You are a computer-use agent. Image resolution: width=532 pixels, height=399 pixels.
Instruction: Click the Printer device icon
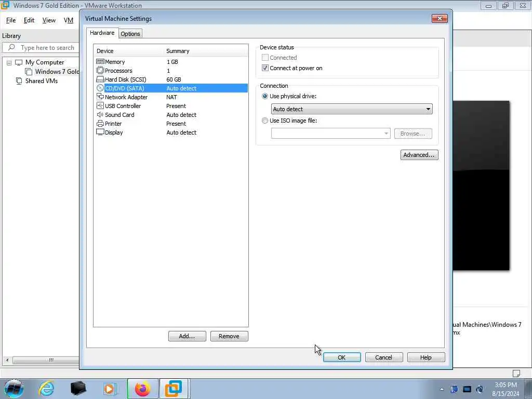(100, 124)
